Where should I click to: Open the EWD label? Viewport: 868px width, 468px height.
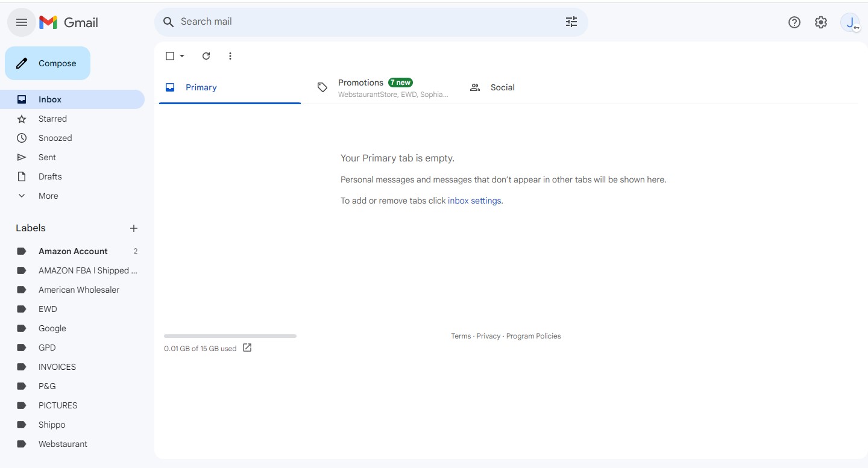(x=72, y=309)
